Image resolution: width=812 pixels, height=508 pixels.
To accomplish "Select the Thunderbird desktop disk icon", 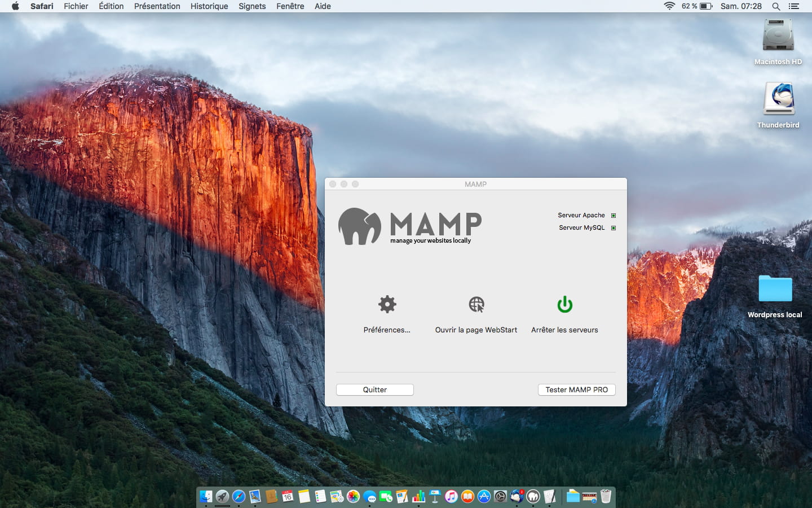I will click(x=779, y=99).
